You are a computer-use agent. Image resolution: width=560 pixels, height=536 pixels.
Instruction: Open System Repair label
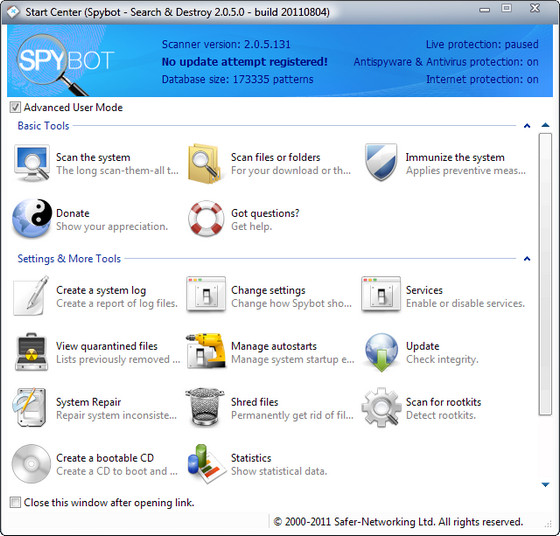coord(89,402)
